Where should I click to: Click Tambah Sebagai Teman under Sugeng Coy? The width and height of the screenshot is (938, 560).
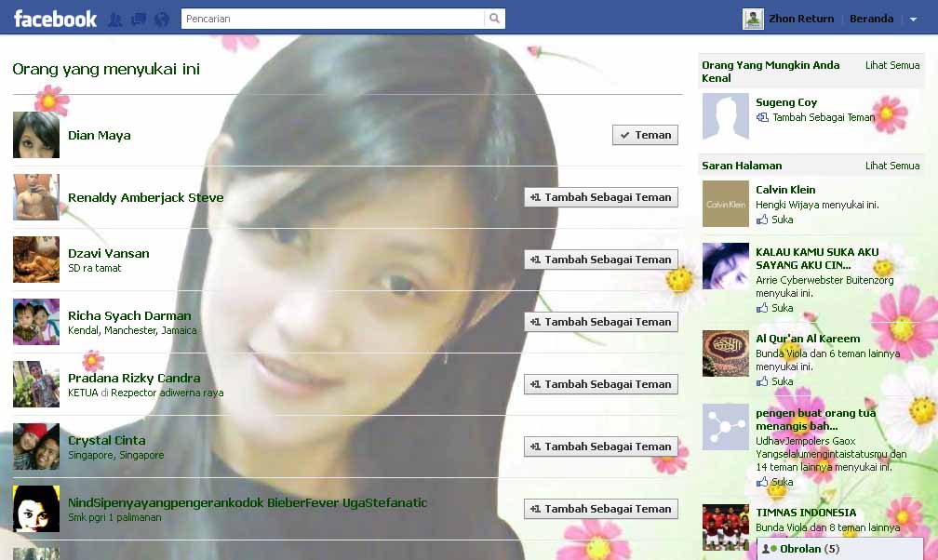(824, 117)
